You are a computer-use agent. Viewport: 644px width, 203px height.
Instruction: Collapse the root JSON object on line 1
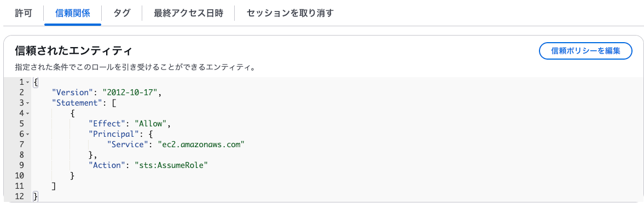[27, 83]
